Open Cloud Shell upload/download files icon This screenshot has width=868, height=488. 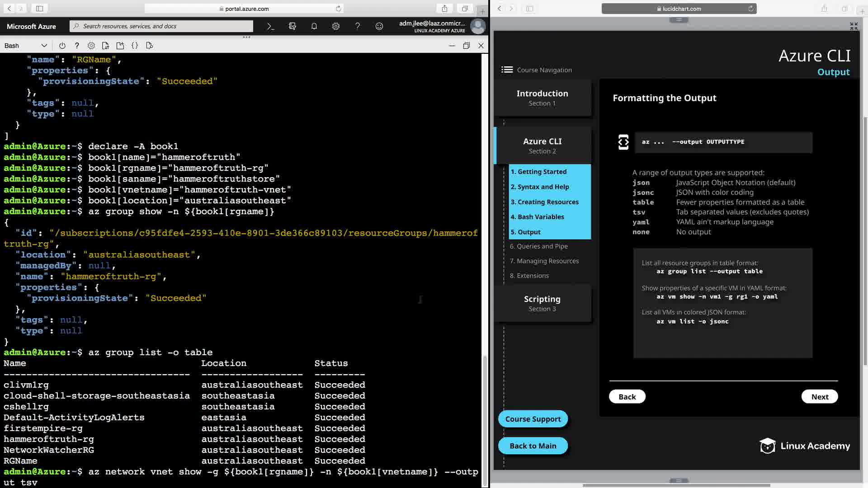(105, 46)
